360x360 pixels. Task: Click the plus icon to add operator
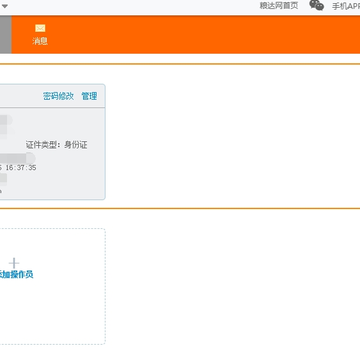(x=14, y=263)
